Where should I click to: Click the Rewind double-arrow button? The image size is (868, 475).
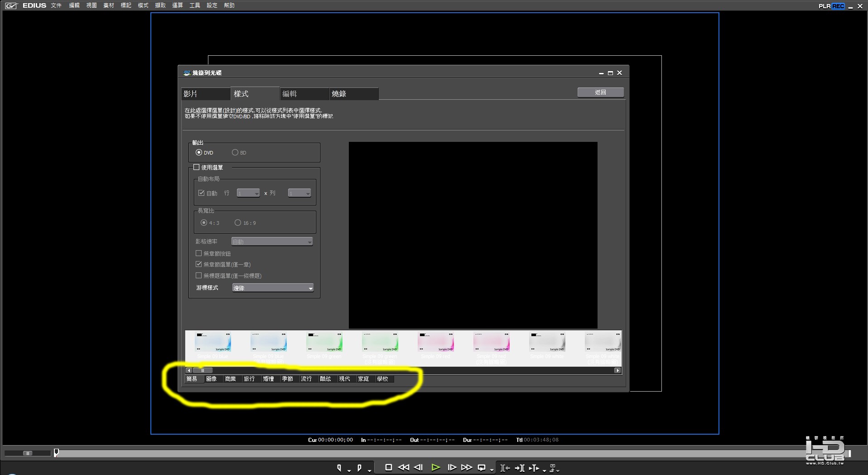(x=403, y=467)
